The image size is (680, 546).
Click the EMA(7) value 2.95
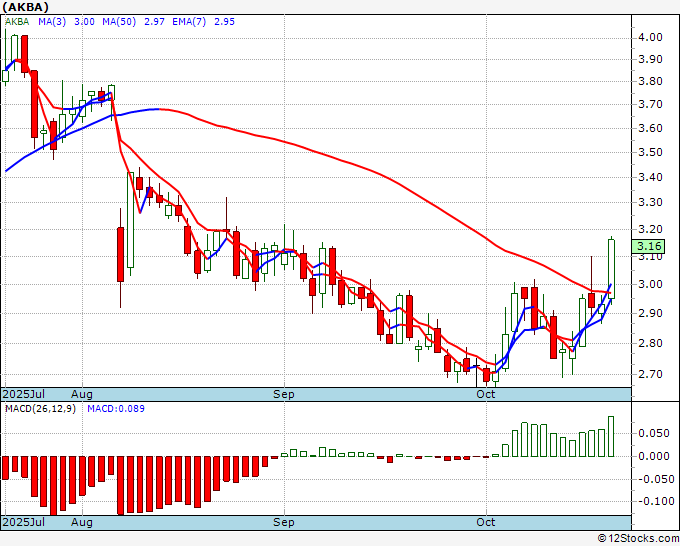(x=224, y=22)
